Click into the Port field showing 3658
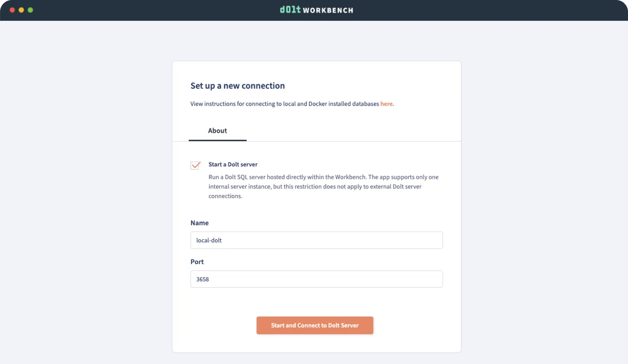 (x=316, y=279)
